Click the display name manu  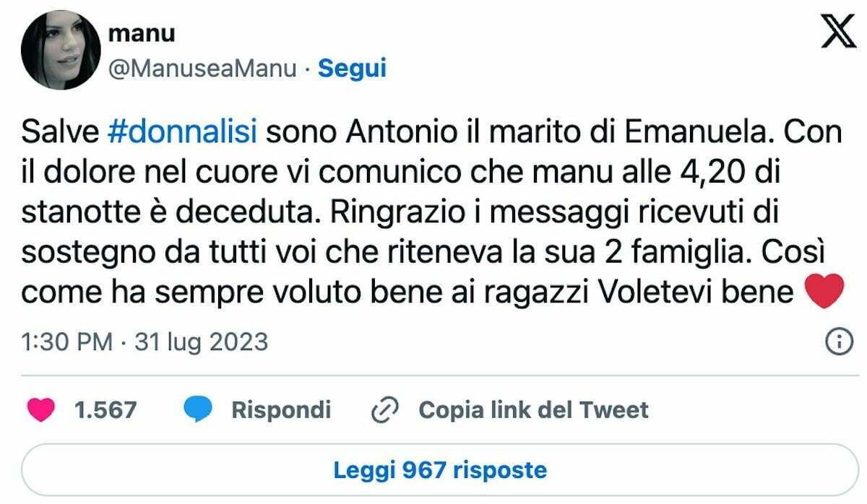click(x=141, y=34)
